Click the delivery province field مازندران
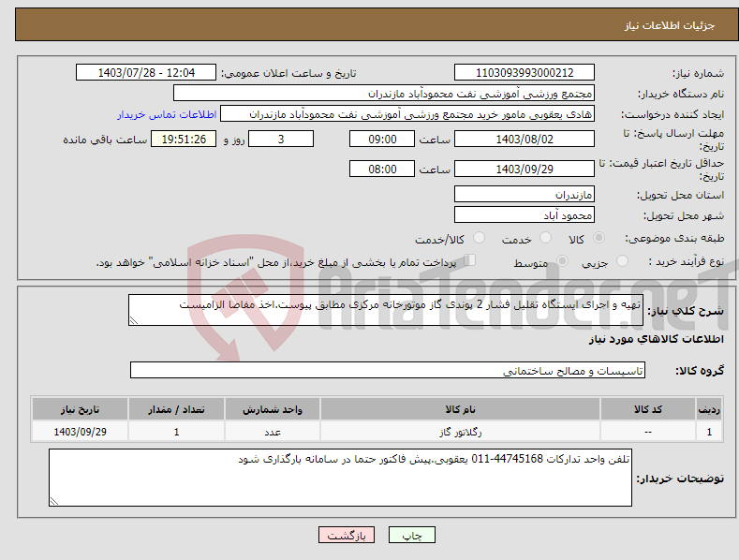The width and height of the screenshot is (739, 560). click(525, 194)
